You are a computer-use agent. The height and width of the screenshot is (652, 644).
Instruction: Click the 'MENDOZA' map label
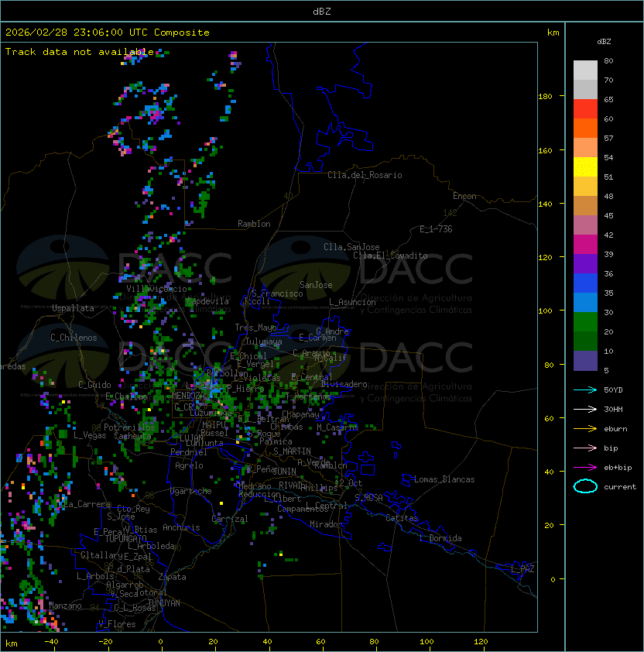pyautogui.click(x=188, y=396)
